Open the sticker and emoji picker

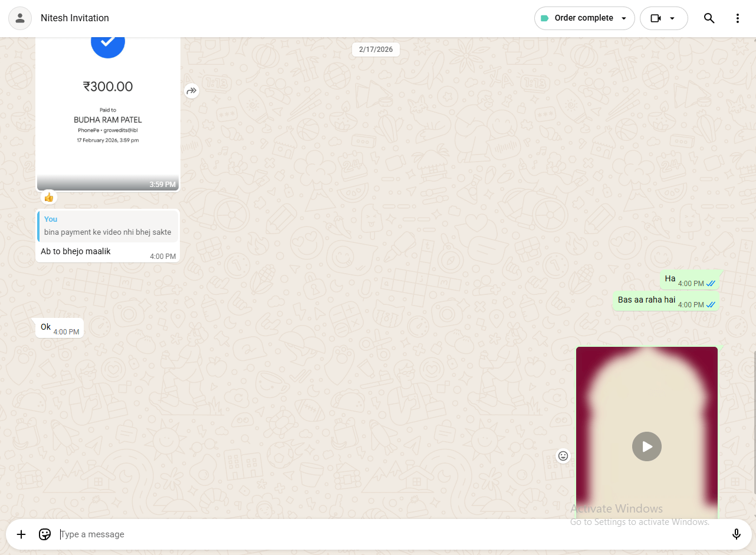pos(45,534)
